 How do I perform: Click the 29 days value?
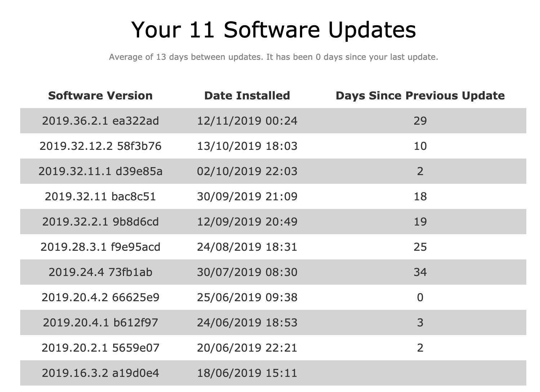(420, 121)
